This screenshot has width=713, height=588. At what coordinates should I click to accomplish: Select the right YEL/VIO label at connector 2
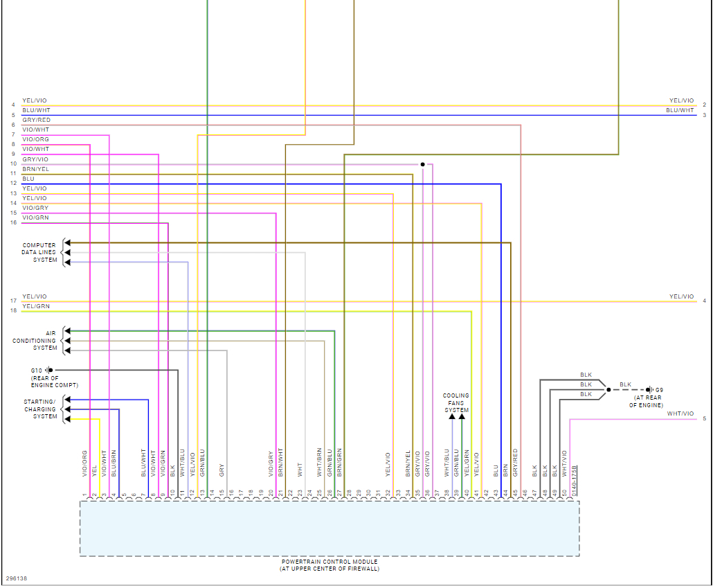681,100
